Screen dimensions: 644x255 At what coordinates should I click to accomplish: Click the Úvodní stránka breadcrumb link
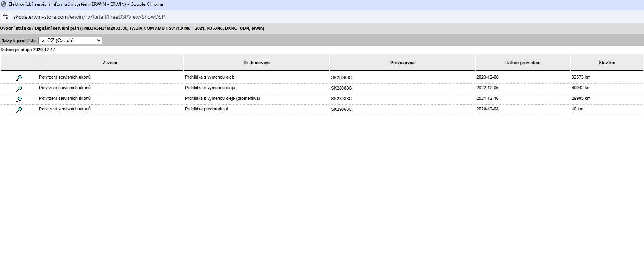(x=16, y=28)
